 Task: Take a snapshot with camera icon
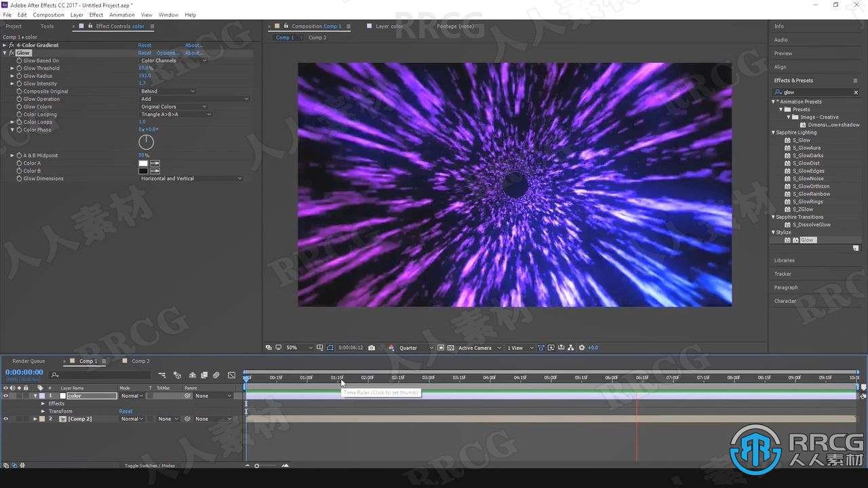(372, 348)
